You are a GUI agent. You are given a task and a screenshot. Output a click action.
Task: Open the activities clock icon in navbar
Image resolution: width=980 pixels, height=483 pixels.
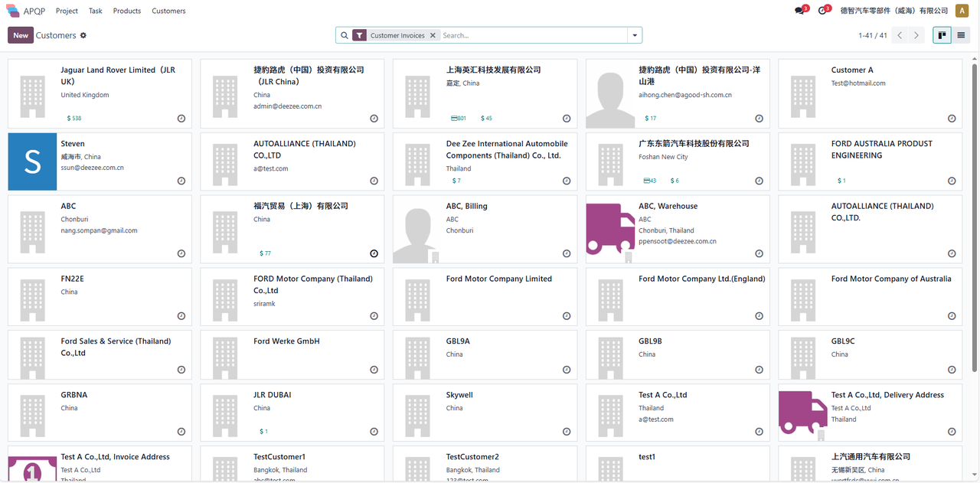(822, 11)
